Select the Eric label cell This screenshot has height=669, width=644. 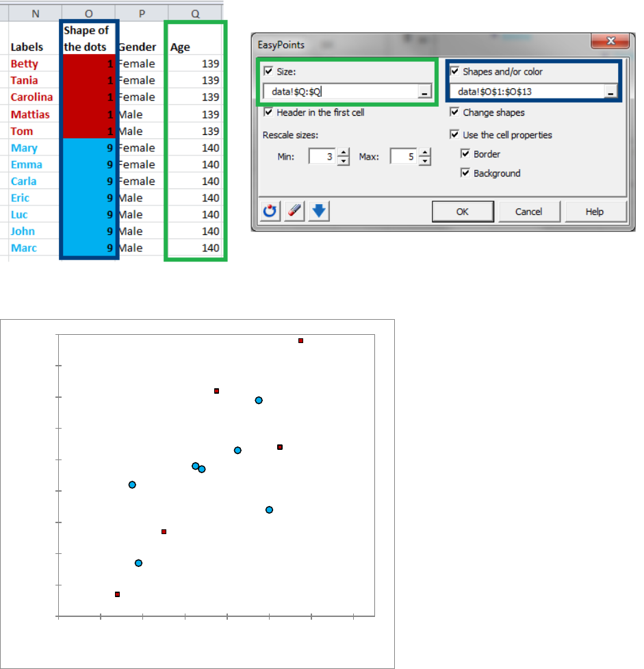click(x=36, y=197)
